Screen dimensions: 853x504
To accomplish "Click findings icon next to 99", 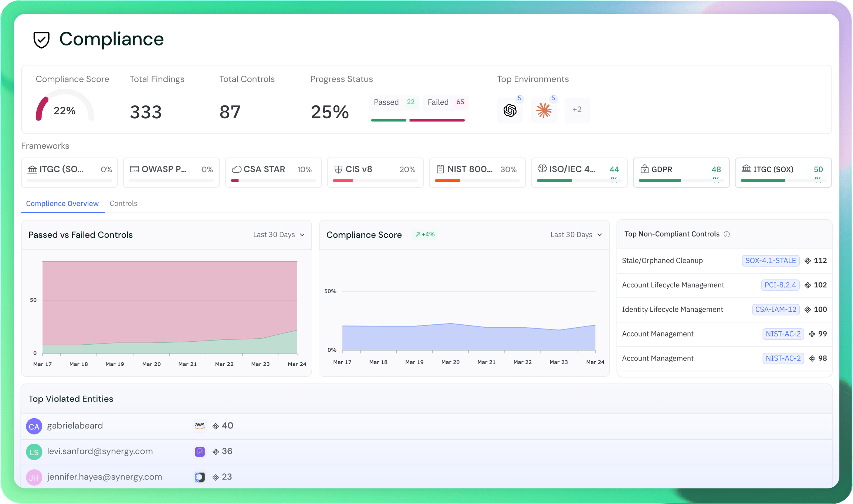I will click(812, 334).
